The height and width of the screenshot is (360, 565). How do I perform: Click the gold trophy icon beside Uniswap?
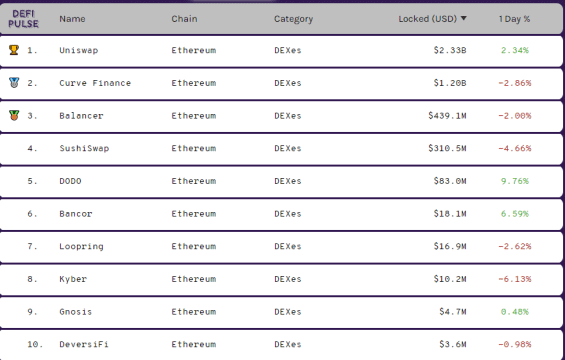tap(14, 50)
